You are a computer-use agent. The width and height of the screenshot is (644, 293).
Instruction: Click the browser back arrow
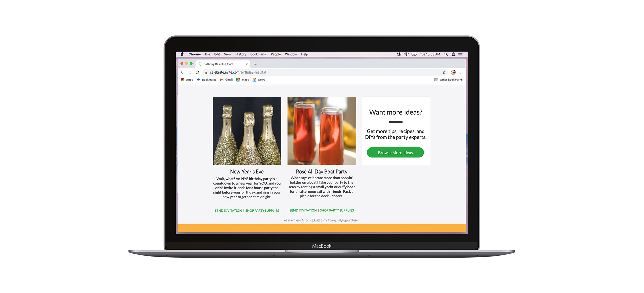coord(182,72)
